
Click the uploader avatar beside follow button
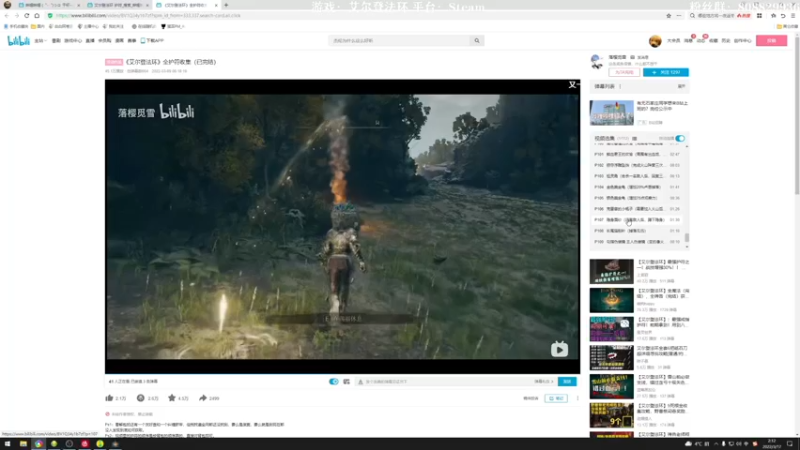click(x=596, y=62)
